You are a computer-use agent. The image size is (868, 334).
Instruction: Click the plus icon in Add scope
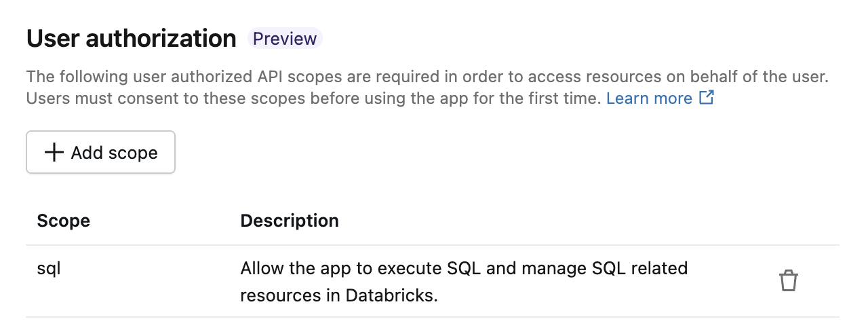(54, 153)
